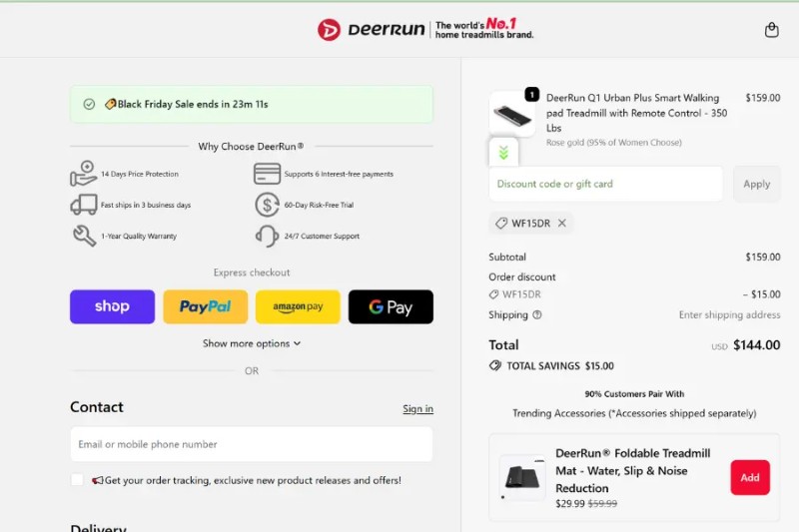Click the green checkmark in sale banner
The height and width of the screenshot is (532, 799).
[89, 105]
